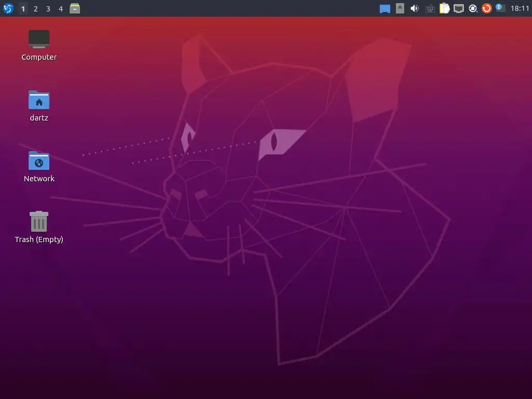
Task: Select the Network folder icon
Action: [x=39, y=161]
